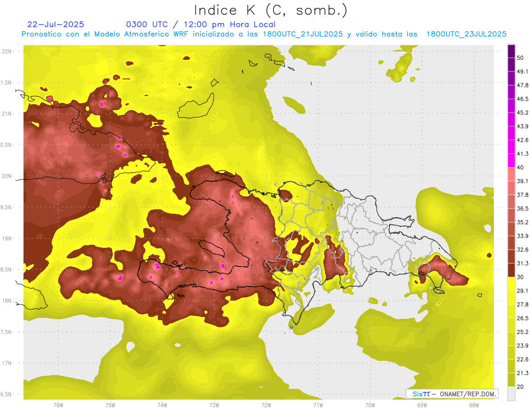Click the '40' colorbar value
Image resolution: width=532 pixels, height=411 pixels.
point(521,168)
